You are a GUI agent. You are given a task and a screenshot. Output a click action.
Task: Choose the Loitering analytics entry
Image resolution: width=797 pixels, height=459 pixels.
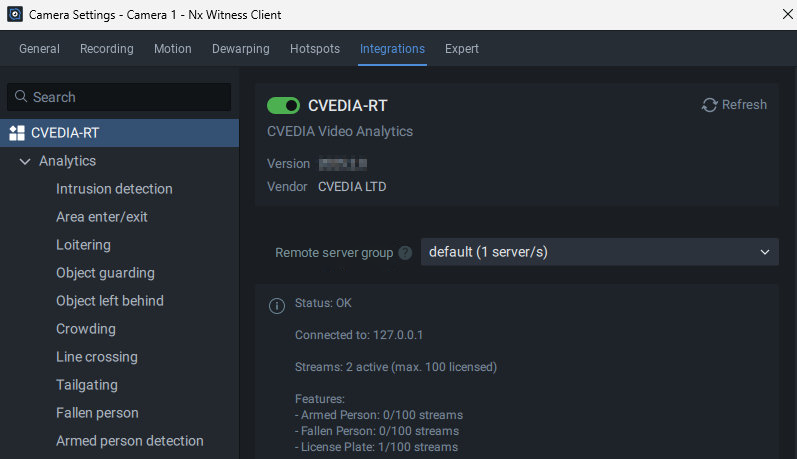click(83, 245)
